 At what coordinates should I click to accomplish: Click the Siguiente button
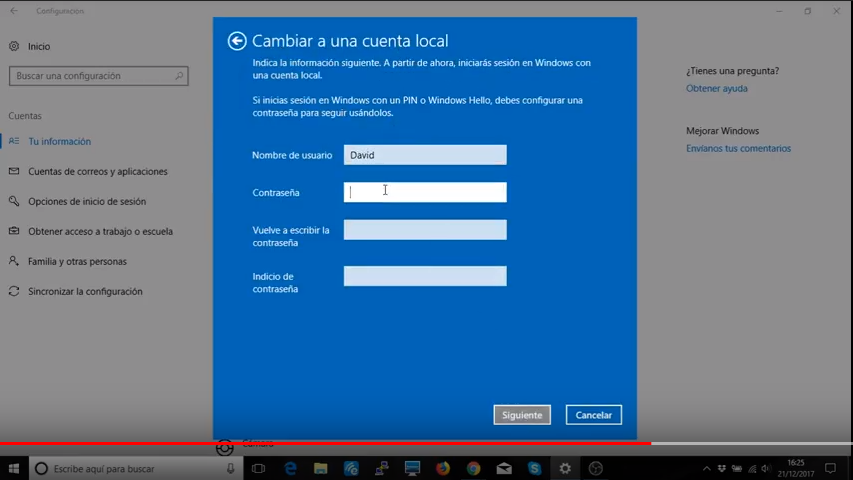click(x=522, y=415)
